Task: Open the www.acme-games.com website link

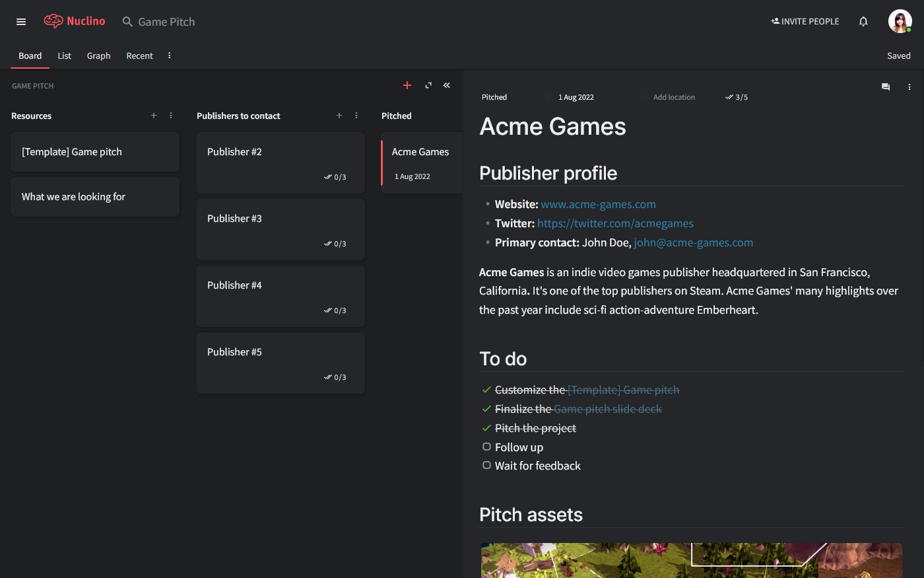Action: coord(599,204)
